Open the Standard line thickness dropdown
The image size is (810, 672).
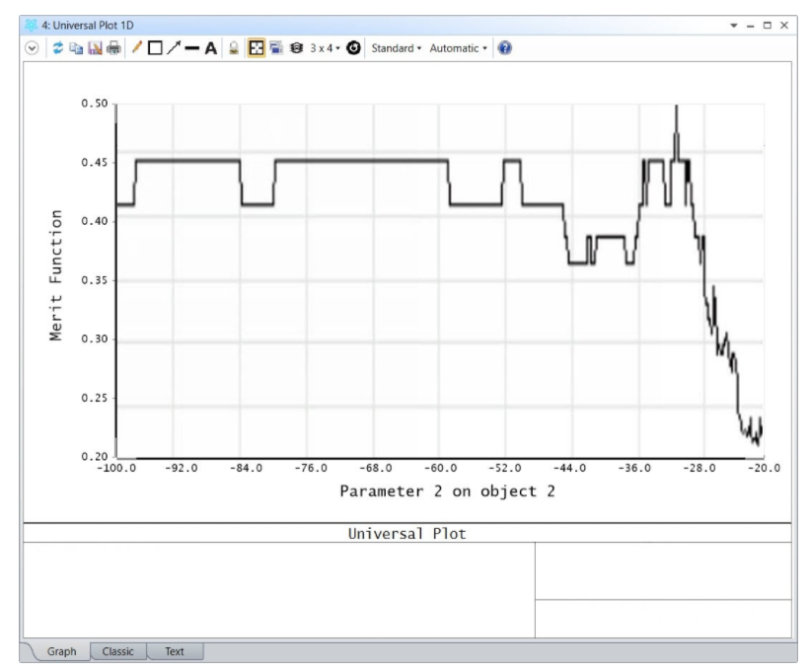[396, 48]
